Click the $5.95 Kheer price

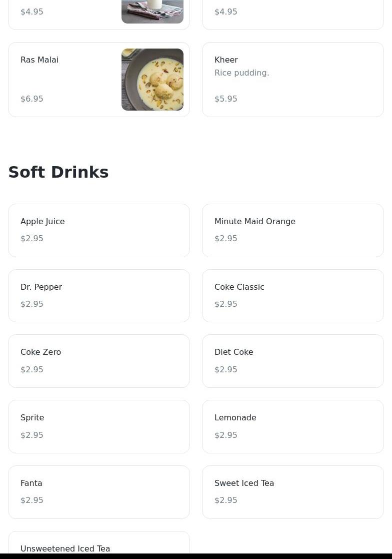(x=226, y=99)
